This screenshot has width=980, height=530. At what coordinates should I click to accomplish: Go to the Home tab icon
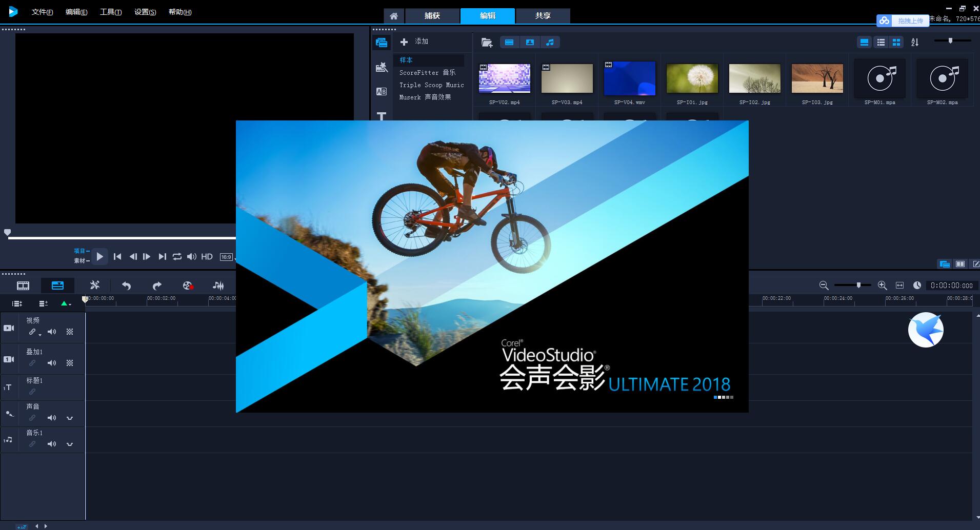(393, 16)
